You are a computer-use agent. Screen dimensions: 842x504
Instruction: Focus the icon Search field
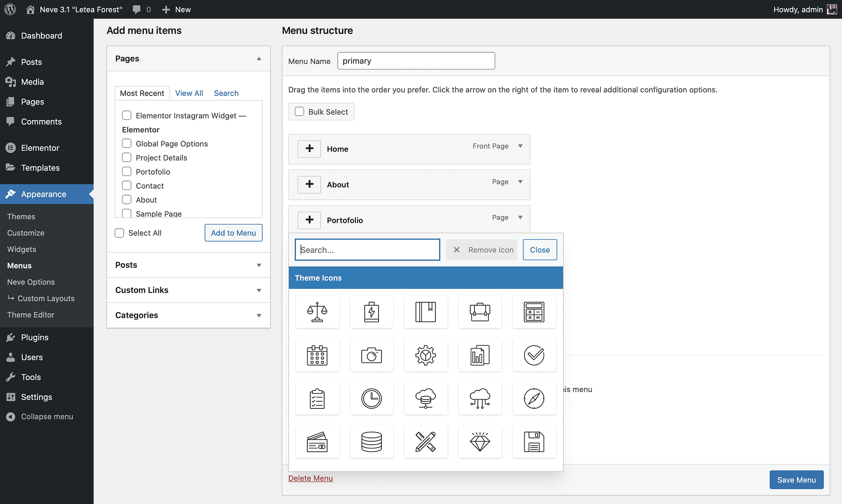tap(368, 250)
